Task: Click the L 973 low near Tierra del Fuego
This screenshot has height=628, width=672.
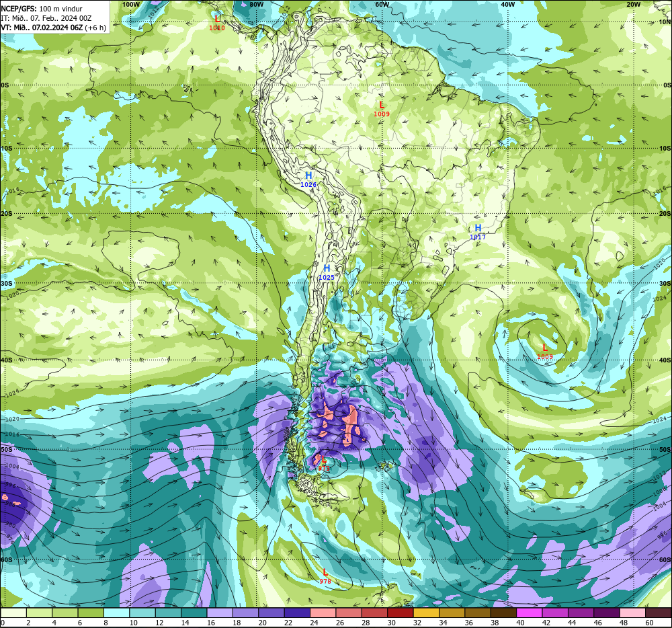Action: [x=324, y=464]
